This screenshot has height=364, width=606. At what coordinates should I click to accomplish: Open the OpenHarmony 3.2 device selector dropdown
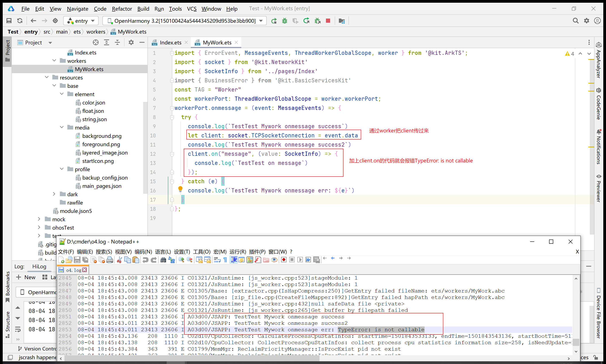click(x=185, y=21)
